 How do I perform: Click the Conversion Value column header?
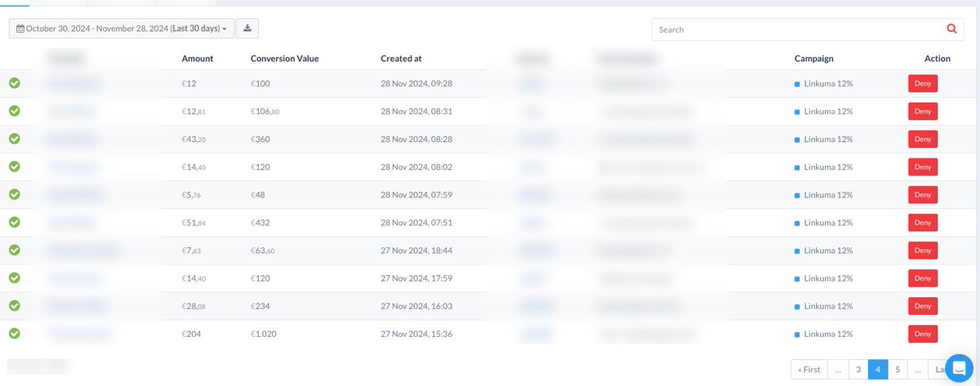click(x=284, y=59)
